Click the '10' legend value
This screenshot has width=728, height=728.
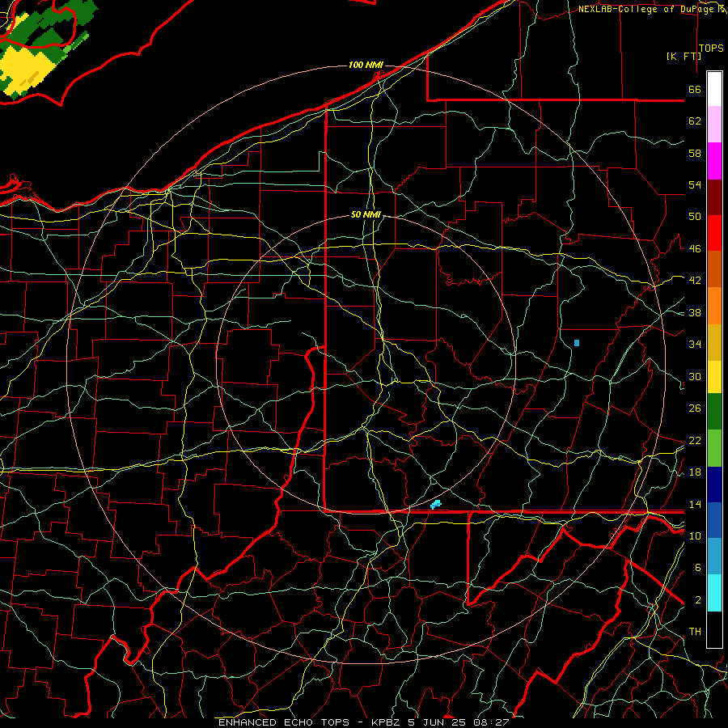pyautogui.click(x=695, y=535)
